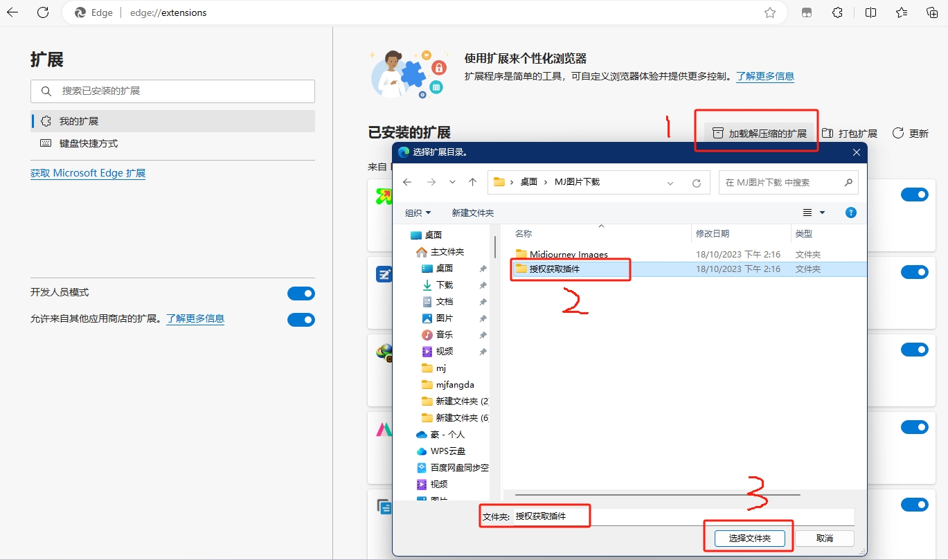Open split screen icon in Edge toolbar

(870, 12)
